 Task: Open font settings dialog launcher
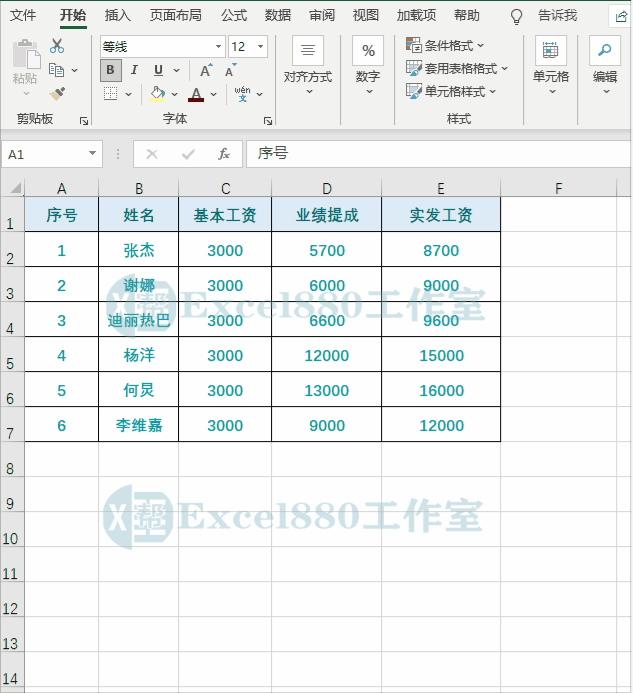coord(268,121)
